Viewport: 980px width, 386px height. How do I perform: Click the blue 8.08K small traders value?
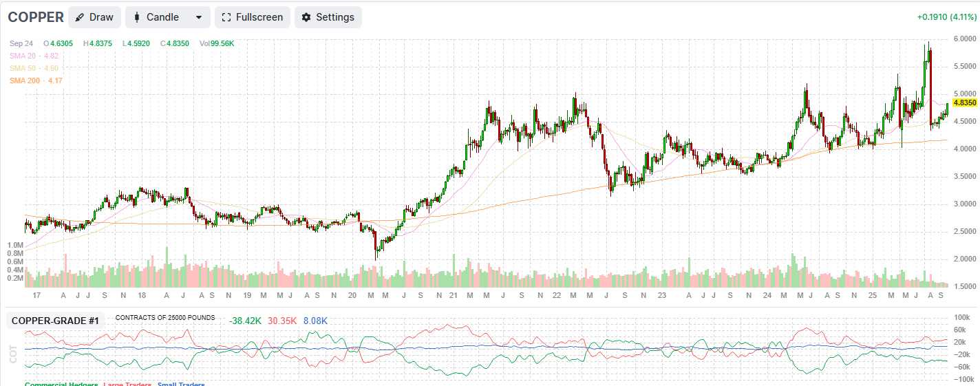[315, 321]
